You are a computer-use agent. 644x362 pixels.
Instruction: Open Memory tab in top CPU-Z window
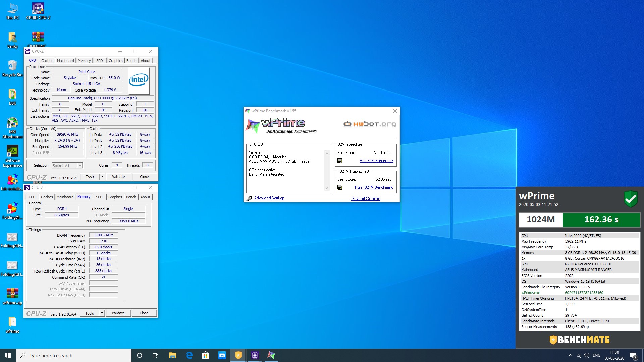coord(84,61)
